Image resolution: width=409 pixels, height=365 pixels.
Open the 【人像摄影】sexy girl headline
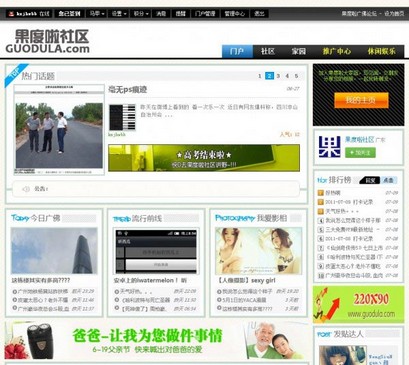(246, 281)
